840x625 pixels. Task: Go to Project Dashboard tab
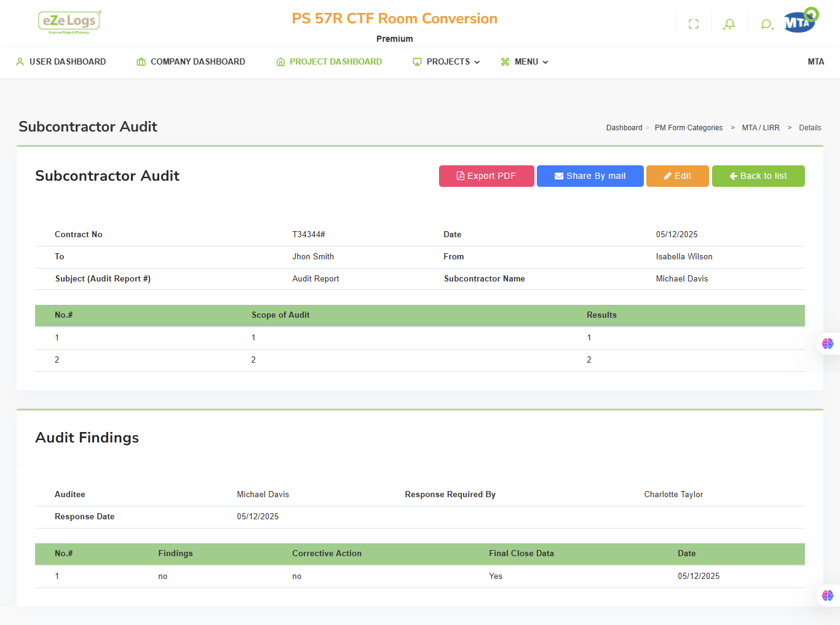click(x=329, y=61)
